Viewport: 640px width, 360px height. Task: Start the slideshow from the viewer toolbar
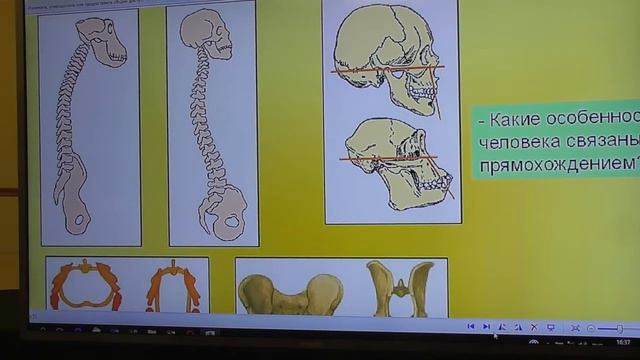point(551,327)
